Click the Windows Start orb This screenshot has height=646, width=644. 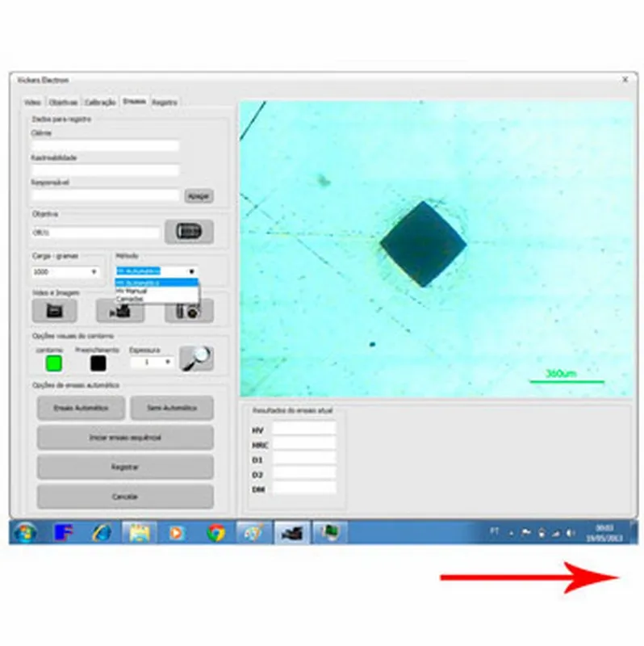(x=25, y=534)
